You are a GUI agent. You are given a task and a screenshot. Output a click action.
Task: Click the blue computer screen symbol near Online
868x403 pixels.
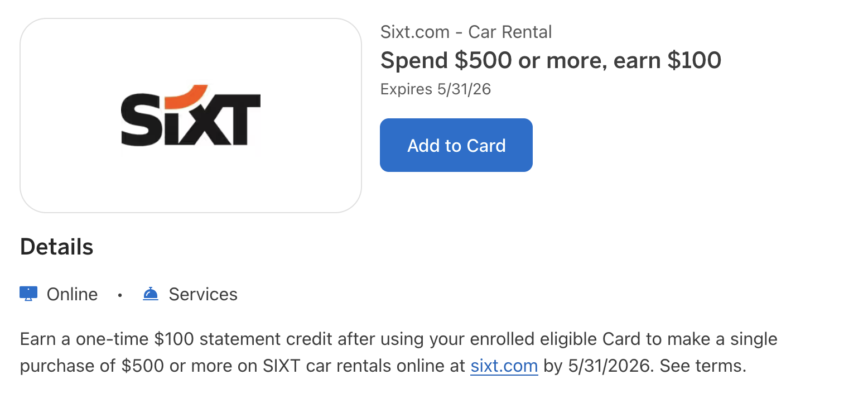click(27, 293)
